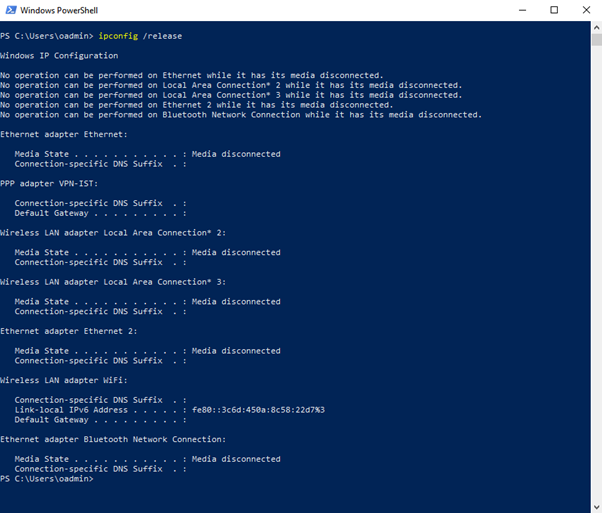Screen dimensions: 602x513
Task: Click the last prompt 'PS C:\Users\oadmin>'
Action: (x=47, y=479)
